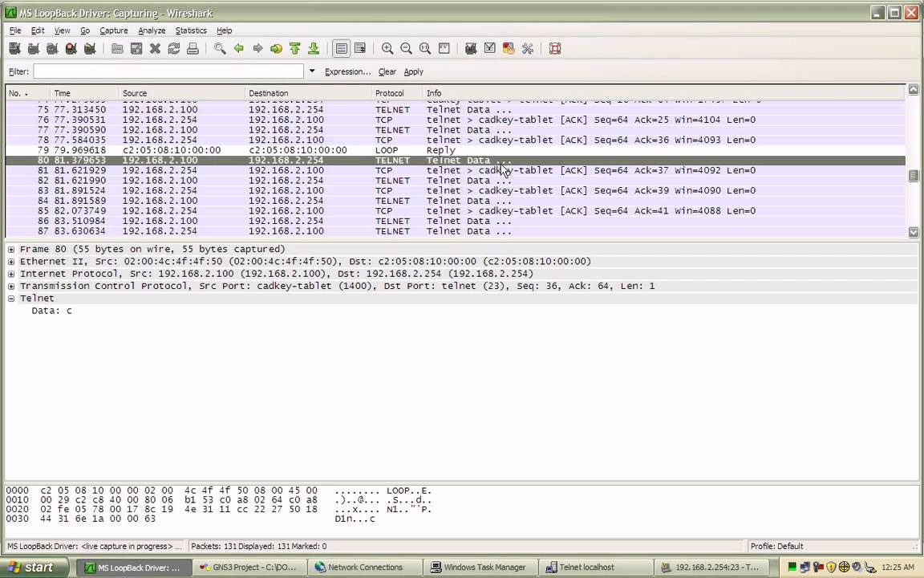Go back in packet history
The height and width of the screenshot is (578, 924).
pyautogui.click(x=239, y=49)
